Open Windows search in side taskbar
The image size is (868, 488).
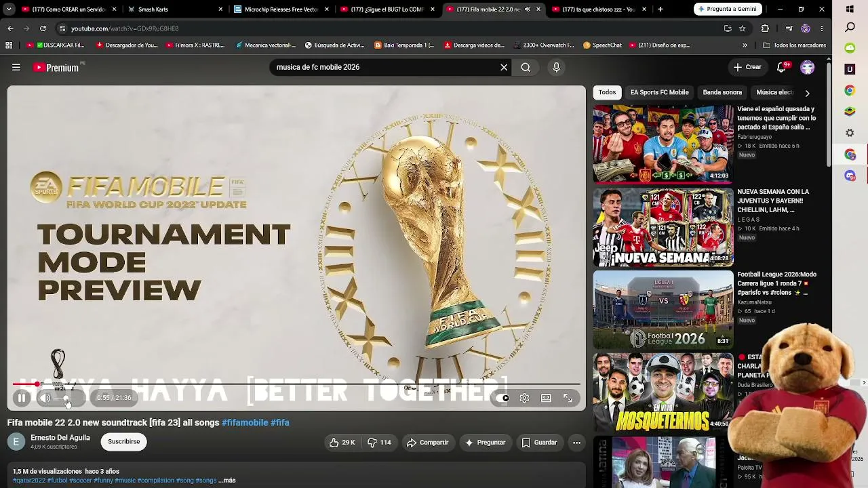tap(850, 28)
